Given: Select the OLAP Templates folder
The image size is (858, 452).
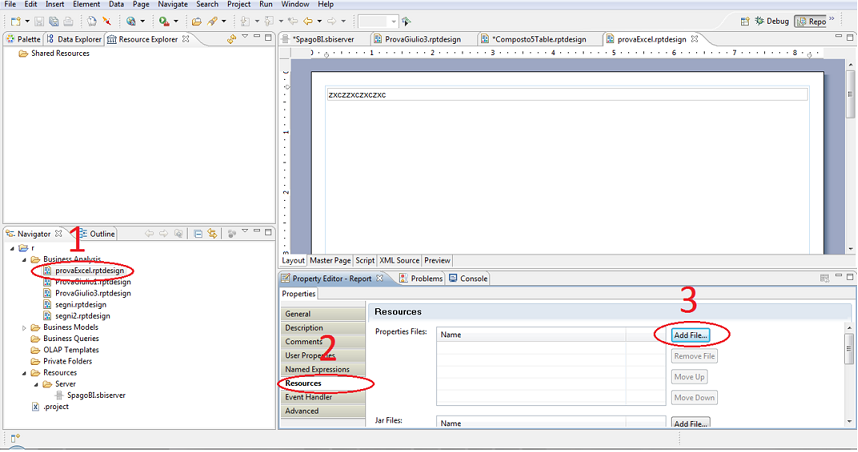Looking at the screenshot, I should point(71,350).
